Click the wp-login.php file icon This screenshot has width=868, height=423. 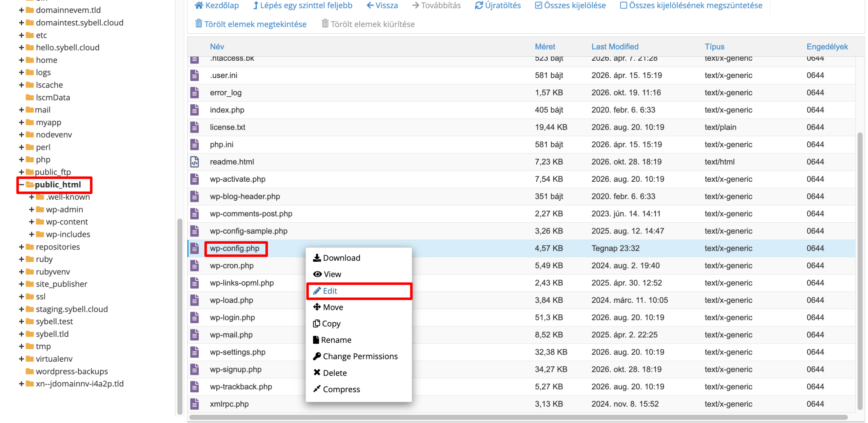[x=194, y=318]
